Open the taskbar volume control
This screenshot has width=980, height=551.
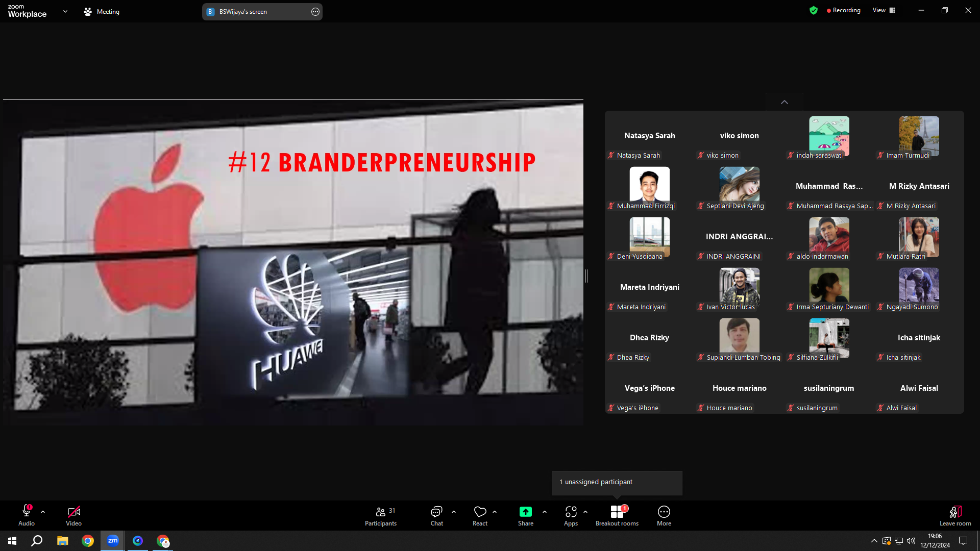coord(911,541)
